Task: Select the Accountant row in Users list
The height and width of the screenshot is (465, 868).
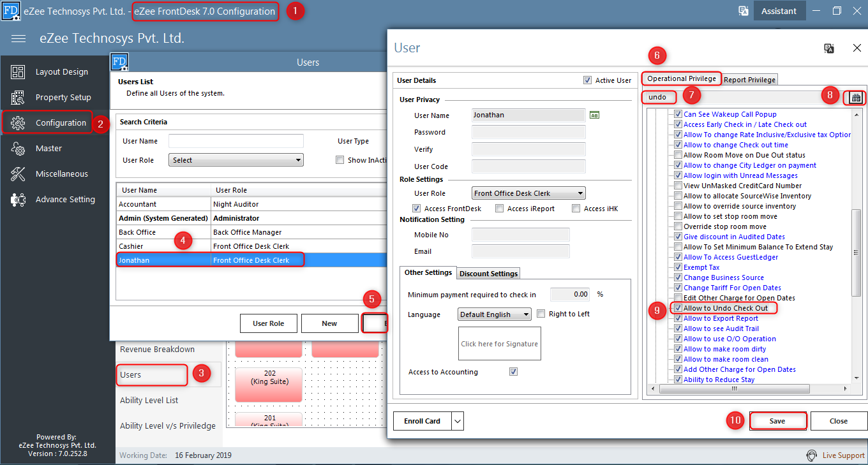Action: click(x=252, y=204)
